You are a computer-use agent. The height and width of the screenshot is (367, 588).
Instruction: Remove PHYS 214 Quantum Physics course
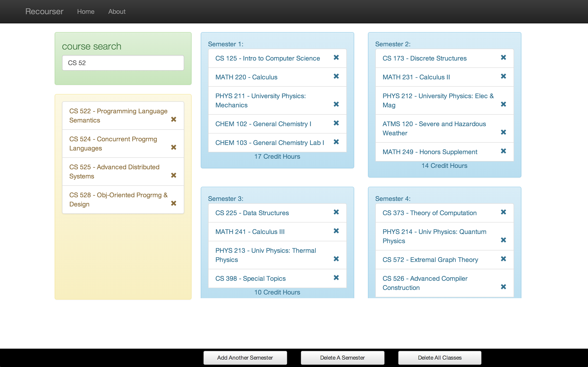[x=503, y=240]
